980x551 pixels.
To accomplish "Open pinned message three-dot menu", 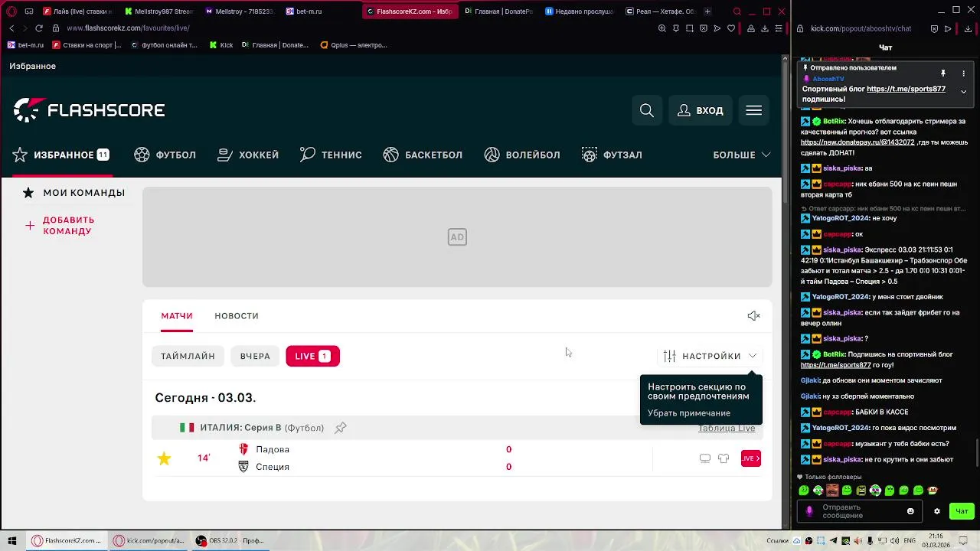I will click(963, 73).
